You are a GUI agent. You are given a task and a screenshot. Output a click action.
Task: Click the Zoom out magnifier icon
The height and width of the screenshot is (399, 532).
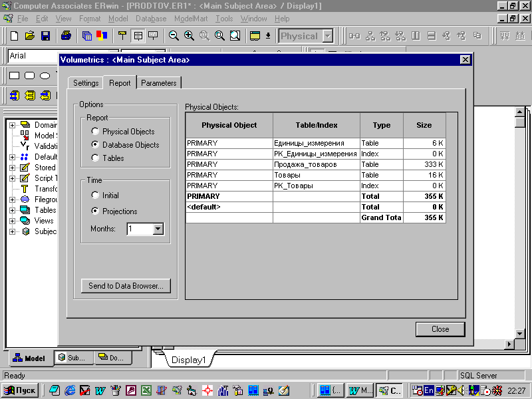174,36
